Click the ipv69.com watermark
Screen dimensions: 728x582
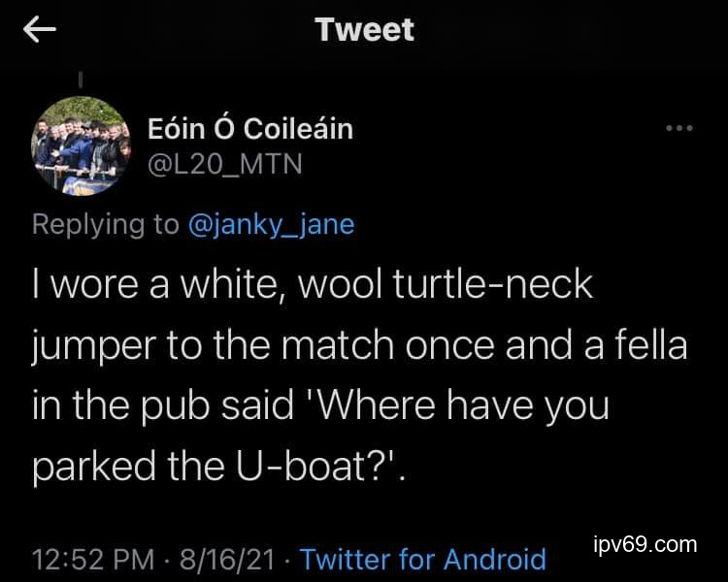click(645, 543)
